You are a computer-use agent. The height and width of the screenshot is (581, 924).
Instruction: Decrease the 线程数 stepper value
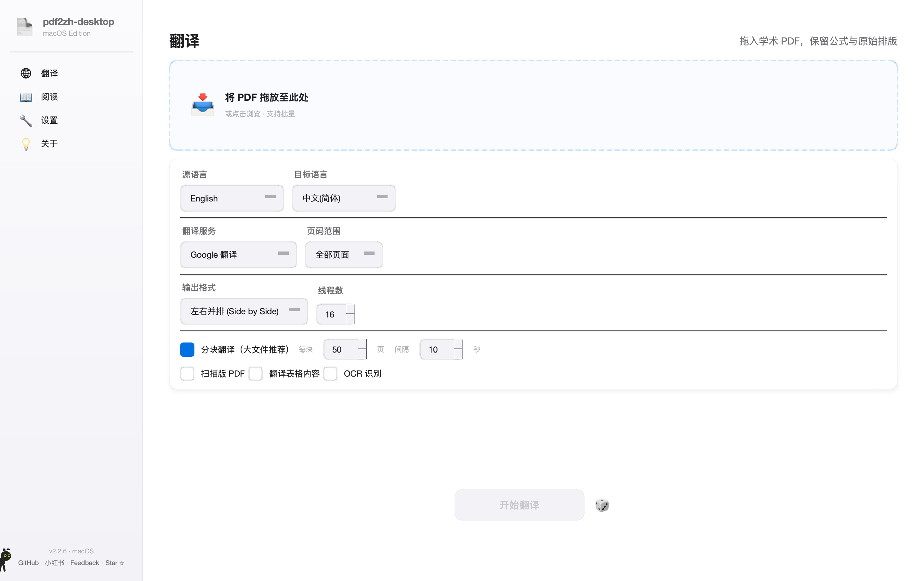[350, 319]
